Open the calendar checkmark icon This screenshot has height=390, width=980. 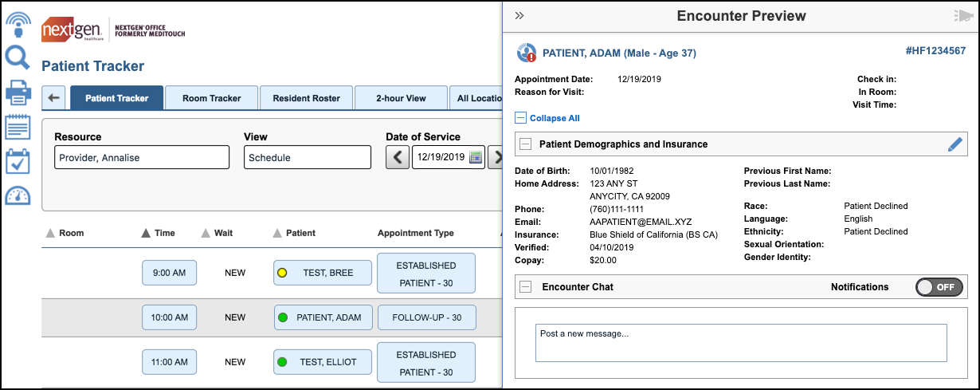(x=18, y=161)
